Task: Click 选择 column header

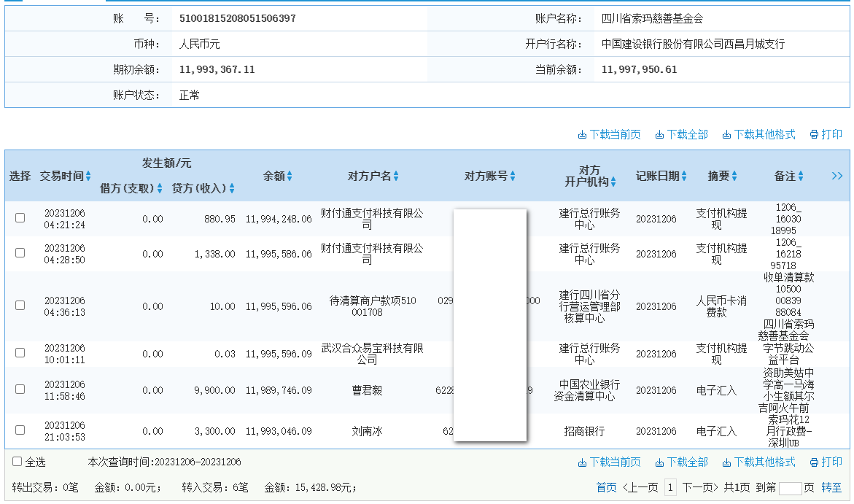Action: coord(20,176)
